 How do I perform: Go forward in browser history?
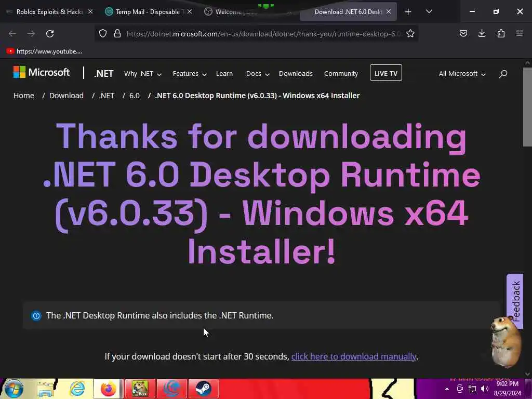click(31, 34)
